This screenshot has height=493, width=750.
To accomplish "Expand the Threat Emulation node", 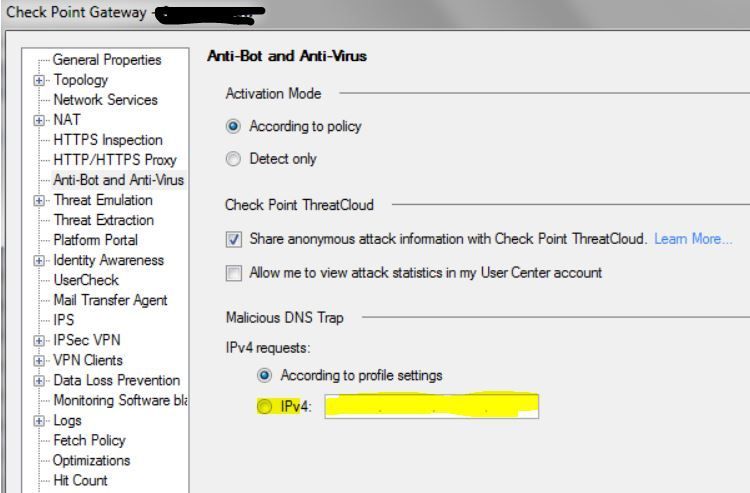I will pos(40,200).
